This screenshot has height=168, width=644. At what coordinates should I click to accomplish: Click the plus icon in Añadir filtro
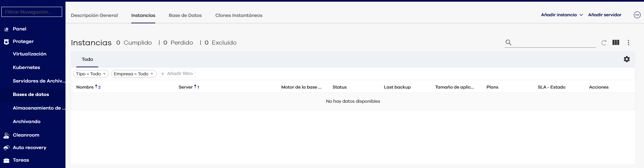(163, 74)
